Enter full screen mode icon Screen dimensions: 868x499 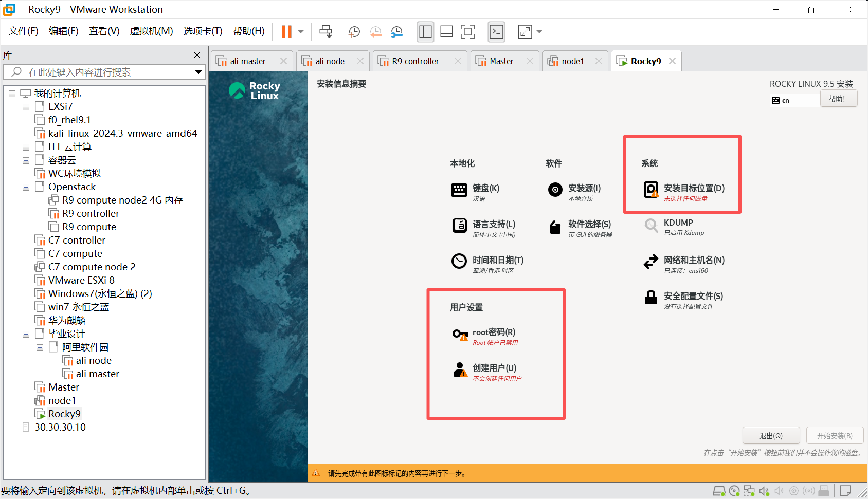point(468,32)
